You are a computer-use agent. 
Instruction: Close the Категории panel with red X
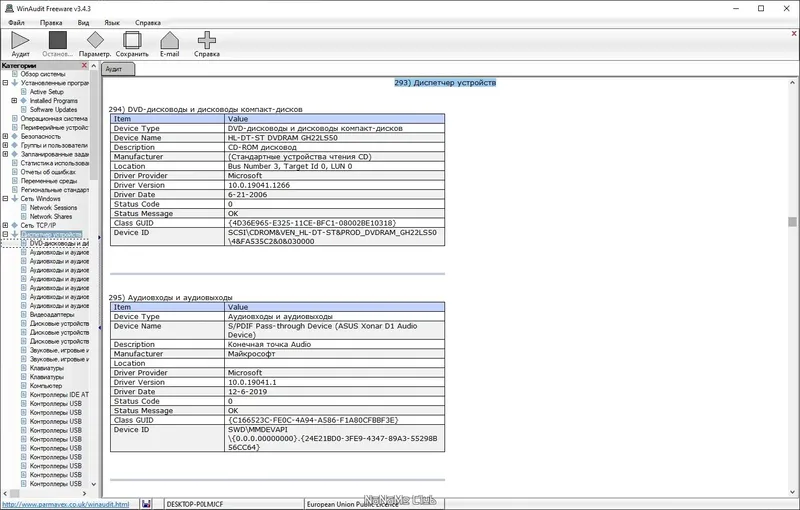pyautogui.click(x=84, y=65)
